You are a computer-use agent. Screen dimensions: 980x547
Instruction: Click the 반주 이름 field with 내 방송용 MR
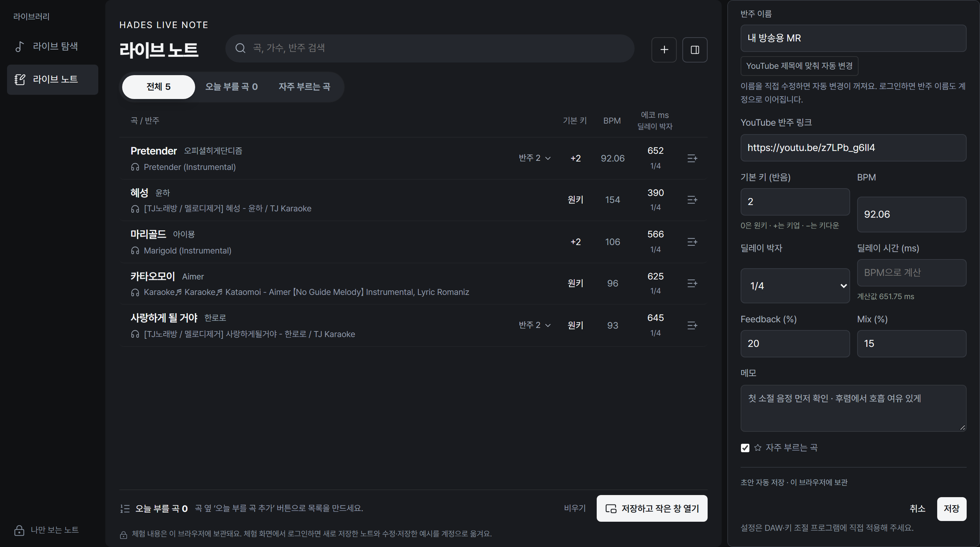[x=853, y=38]
